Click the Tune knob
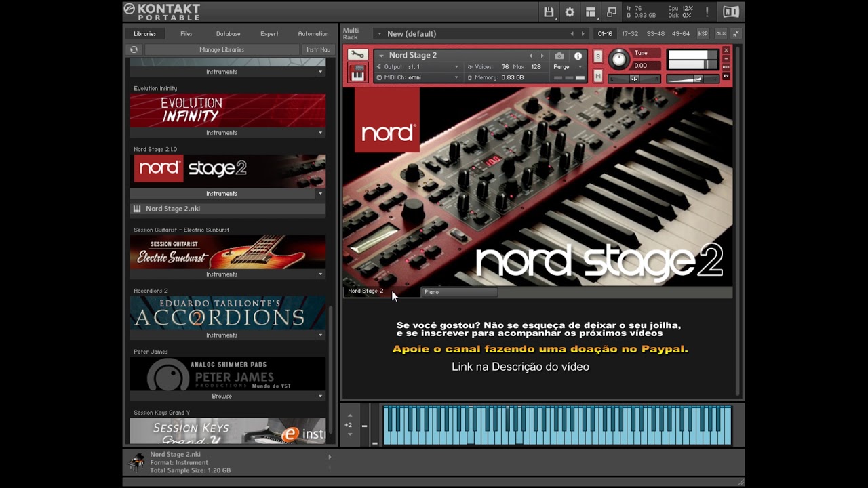868x488 pixels. point(618,59)
